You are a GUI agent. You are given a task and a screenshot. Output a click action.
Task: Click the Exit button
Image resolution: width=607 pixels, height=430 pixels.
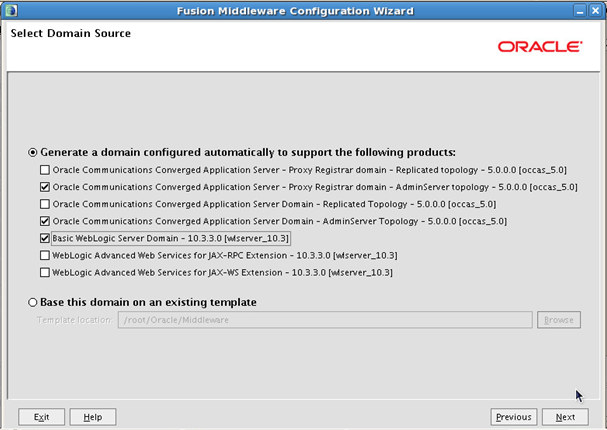[42, 416]
